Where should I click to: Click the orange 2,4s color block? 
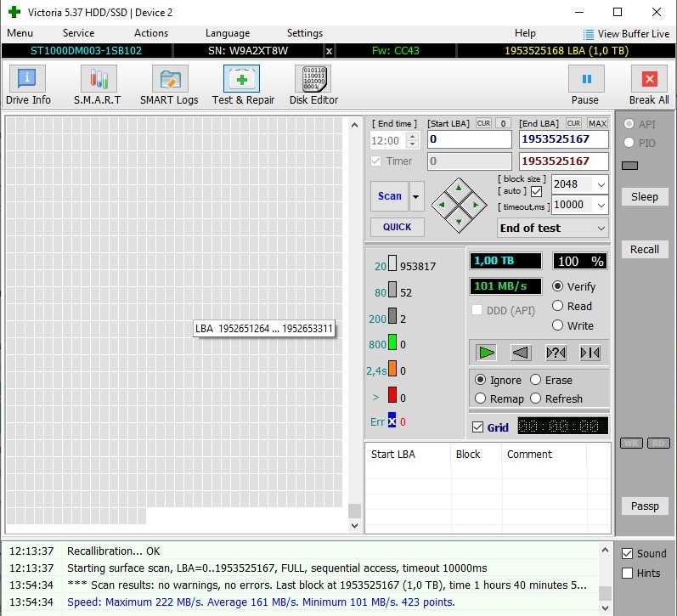click(392, 369)
